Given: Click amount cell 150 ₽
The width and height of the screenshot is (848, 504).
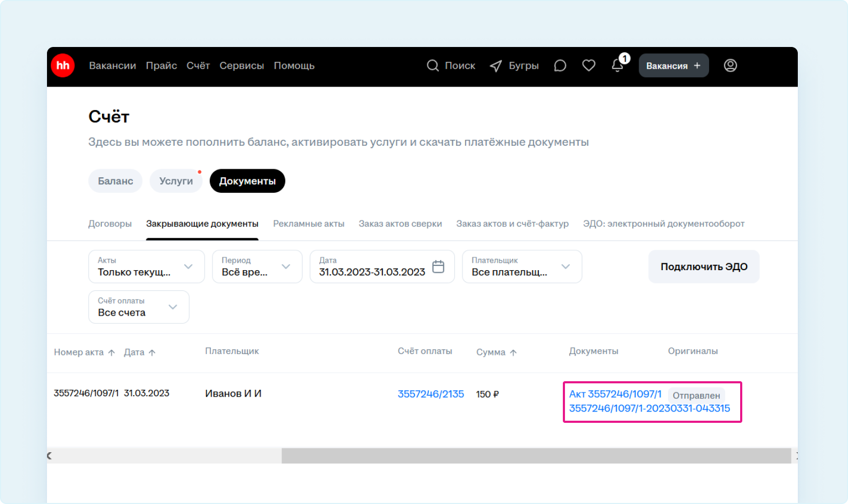Looking at the screenshot, I should (x=488, y=394).
